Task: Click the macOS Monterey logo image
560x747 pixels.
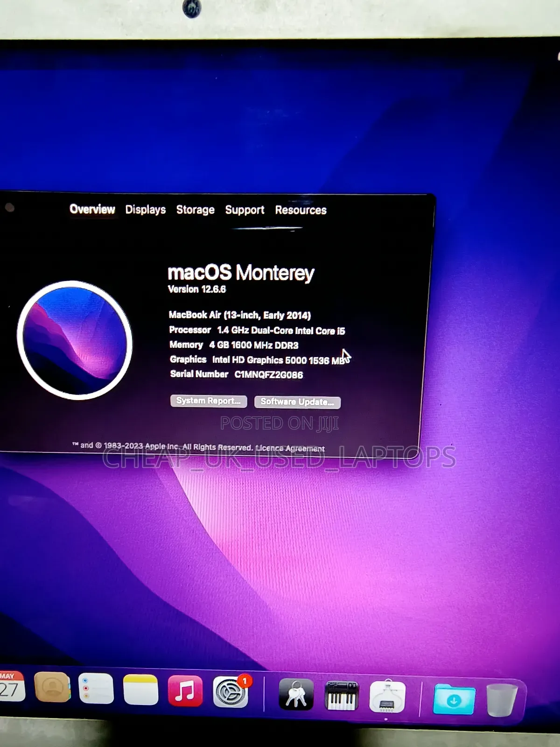Action: (x=75, y=340)
